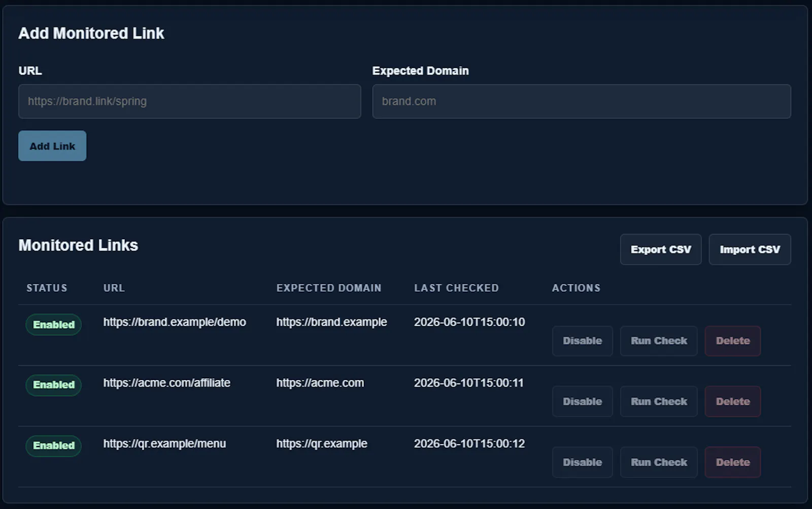Screen dimensions: 812x509
Task: Click the ACTIONS column header
Action: [x=576, y=288]
